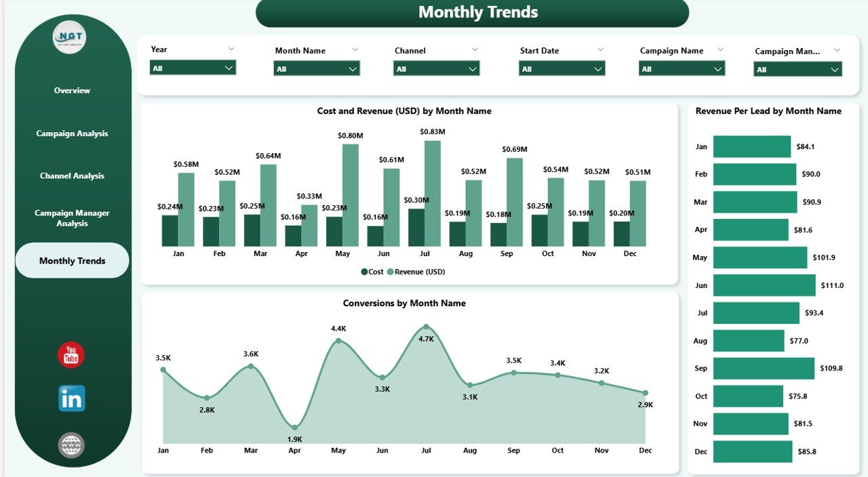Open the Year filter dropdown
The image size is (868, 477).
tap(229, 68)
